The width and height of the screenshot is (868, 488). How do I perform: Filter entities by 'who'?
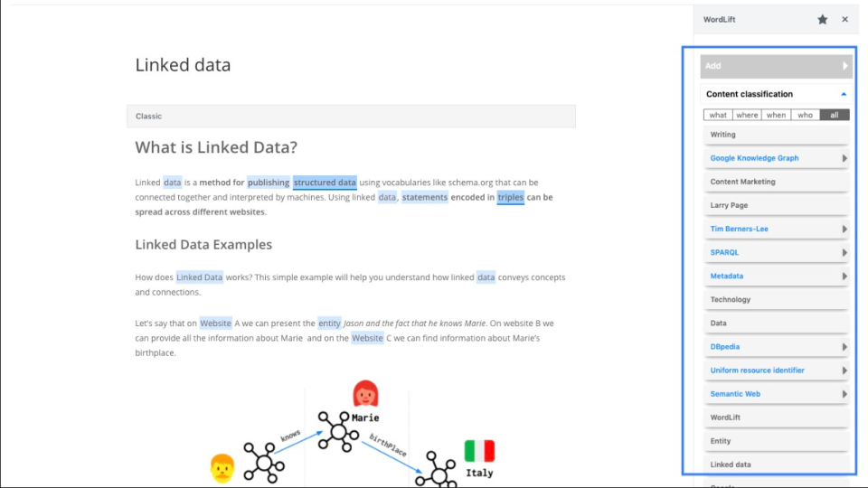[805, 115]
